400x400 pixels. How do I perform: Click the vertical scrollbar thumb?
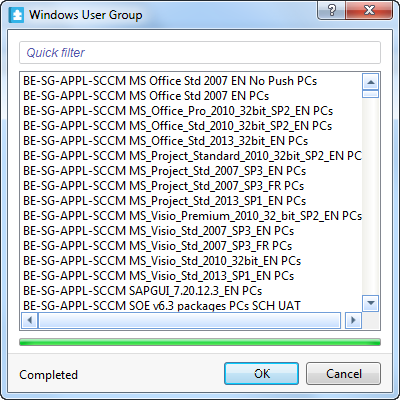[371, 94]
